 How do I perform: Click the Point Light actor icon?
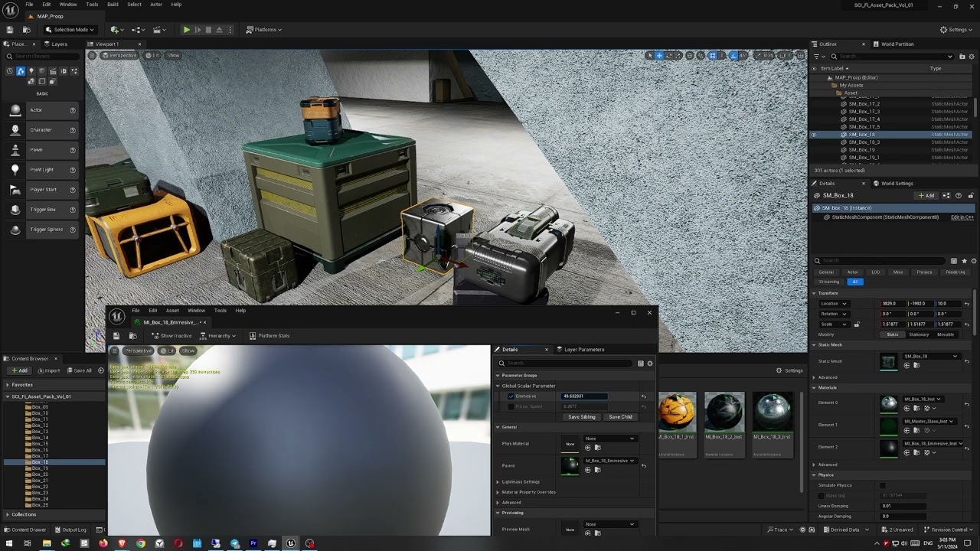pyautogui.click(x=15, y=170)
